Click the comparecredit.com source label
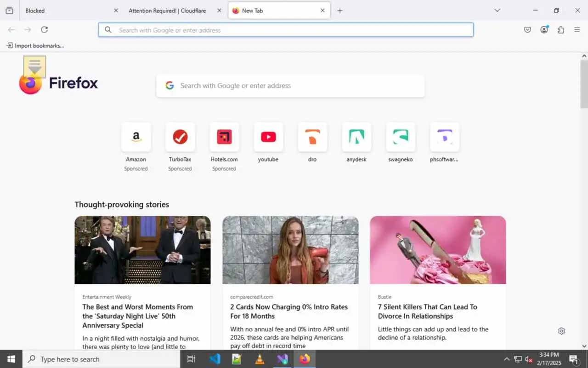 (252, 297)
